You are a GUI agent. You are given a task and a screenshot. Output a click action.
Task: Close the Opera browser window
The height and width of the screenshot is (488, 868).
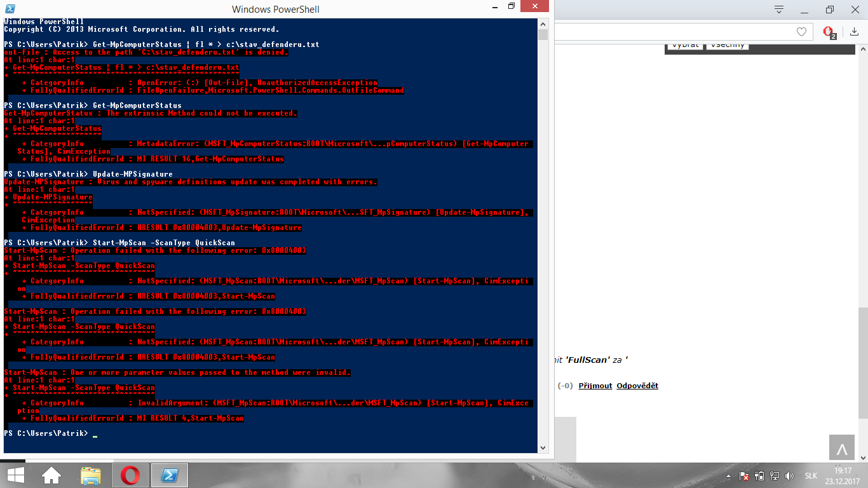coord(855,10)
